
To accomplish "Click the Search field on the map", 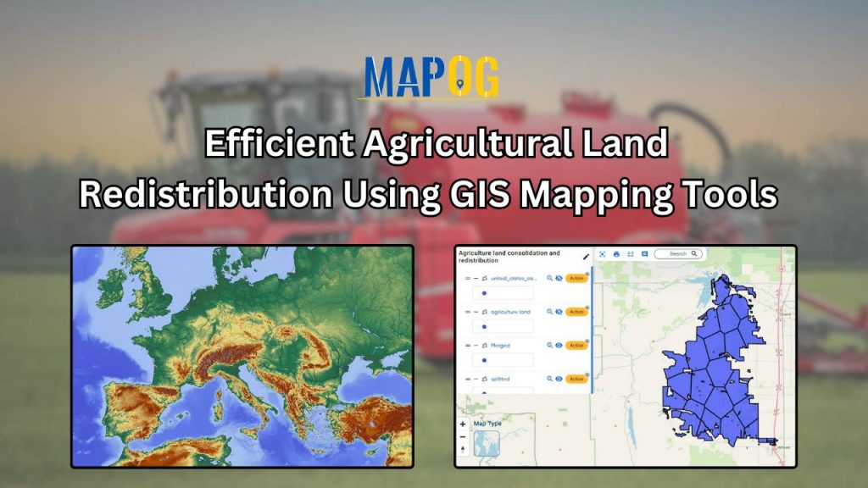I will tap(679, 254).
